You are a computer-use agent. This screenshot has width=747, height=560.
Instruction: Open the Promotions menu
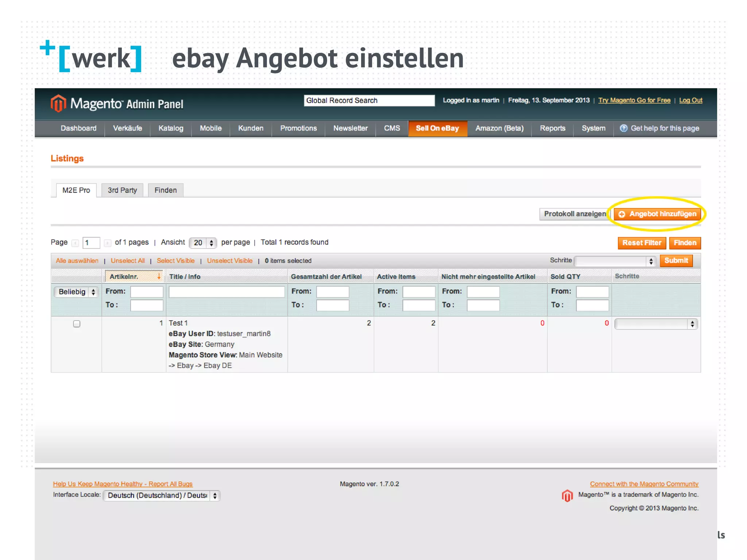pyautogui.click(x=298, y=128)
